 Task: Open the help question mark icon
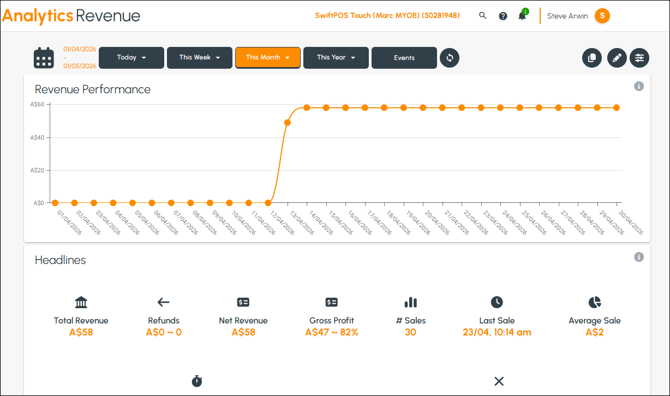tap(503, 16)
